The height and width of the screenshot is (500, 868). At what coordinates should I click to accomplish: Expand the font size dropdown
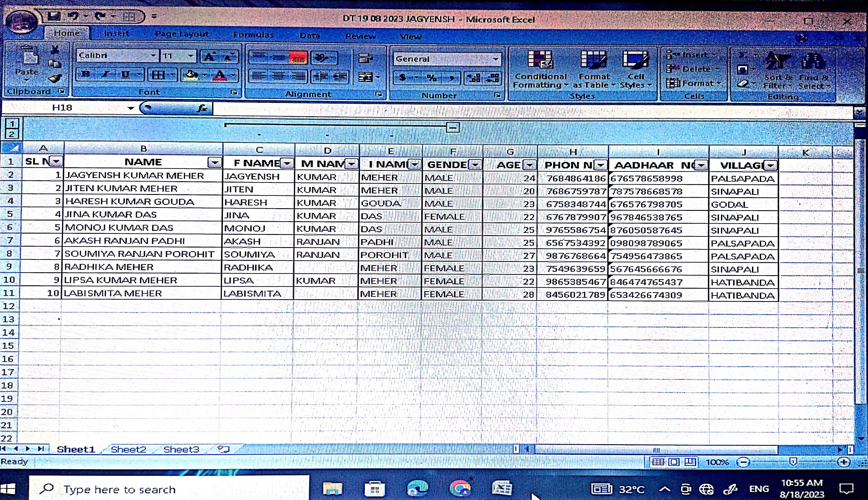point(190,56)
